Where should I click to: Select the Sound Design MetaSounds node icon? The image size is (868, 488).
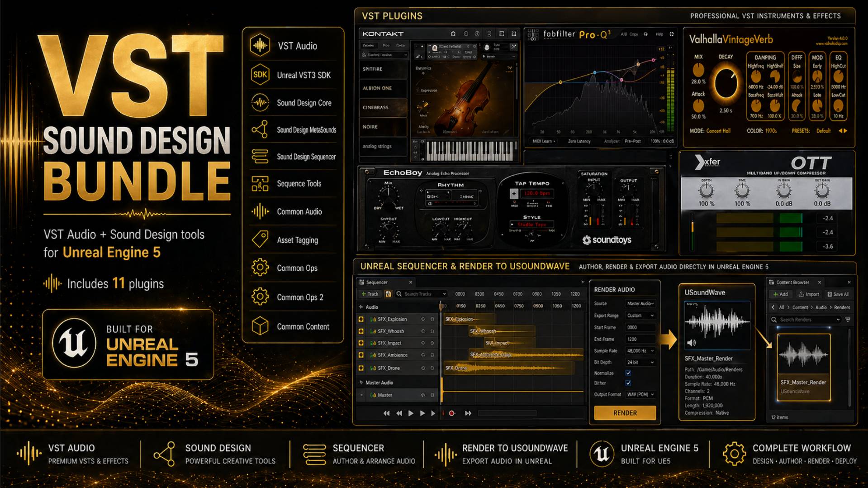pyautogui.click(x=260, y=129)
